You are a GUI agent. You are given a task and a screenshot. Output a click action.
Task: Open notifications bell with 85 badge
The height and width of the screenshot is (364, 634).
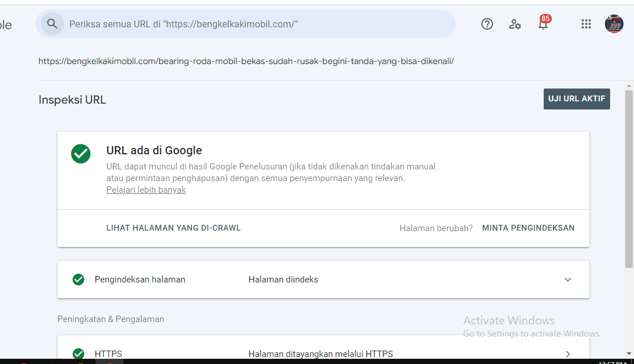544,23
